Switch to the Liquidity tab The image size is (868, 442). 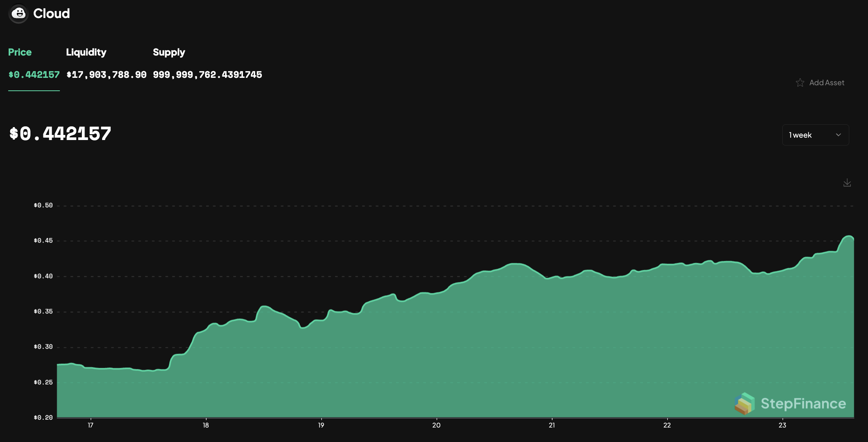tap(86, 52)
